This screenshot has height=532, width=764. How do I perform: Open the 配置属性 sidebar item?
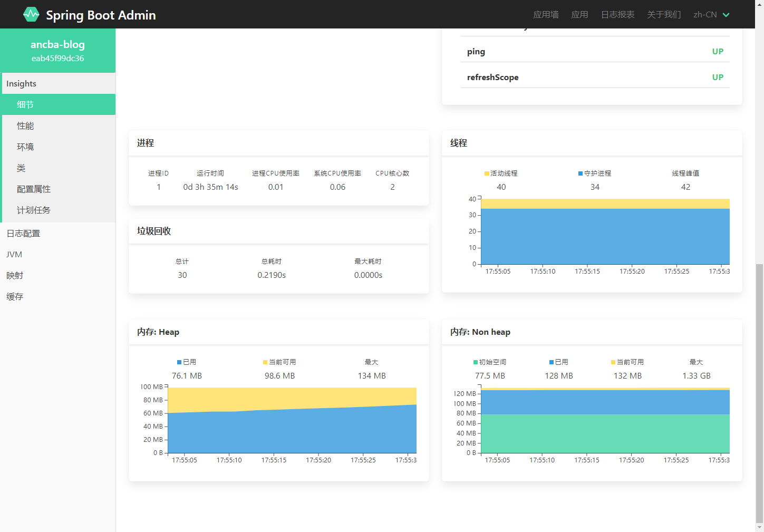click(57, 189)
